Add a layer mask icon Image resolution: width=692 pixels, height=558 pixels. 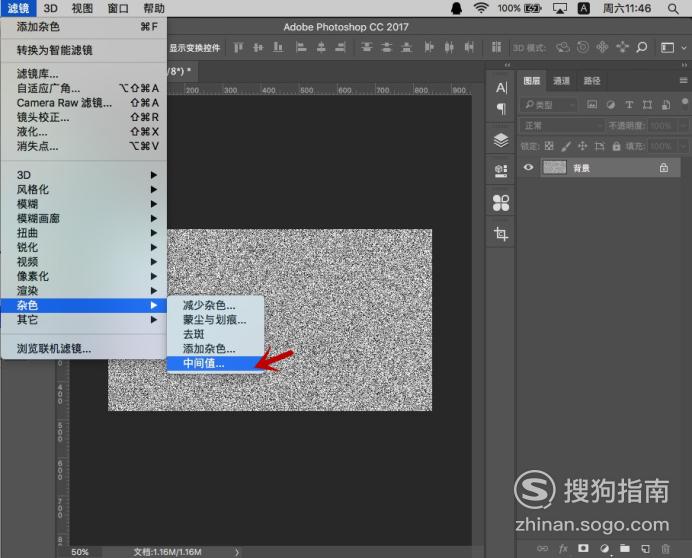click(583, 548)
